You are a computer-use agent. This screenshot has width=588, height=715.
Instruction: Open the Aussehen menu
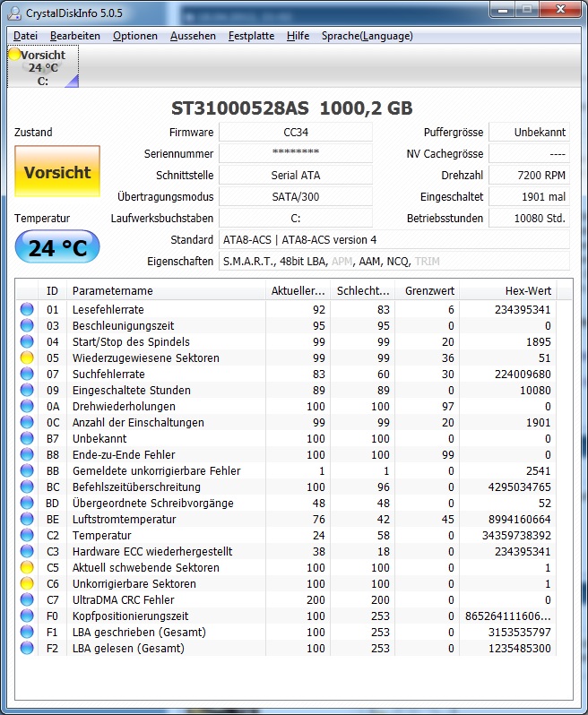(193, 36)
